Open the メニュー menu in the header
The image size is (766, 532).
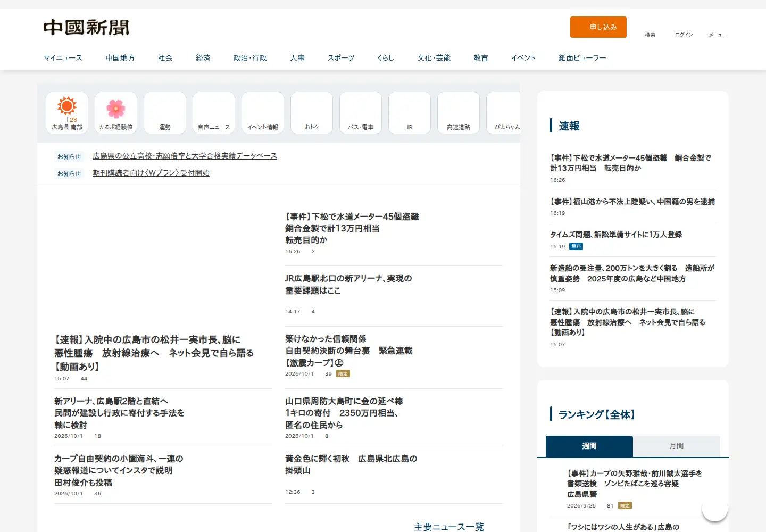(718, 35)
